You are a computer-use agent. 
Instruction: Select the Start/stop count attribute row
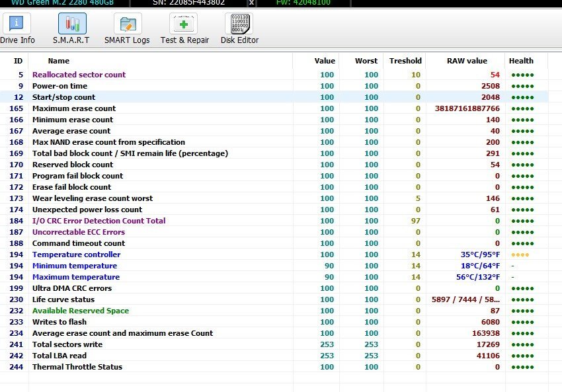point(63,97)
